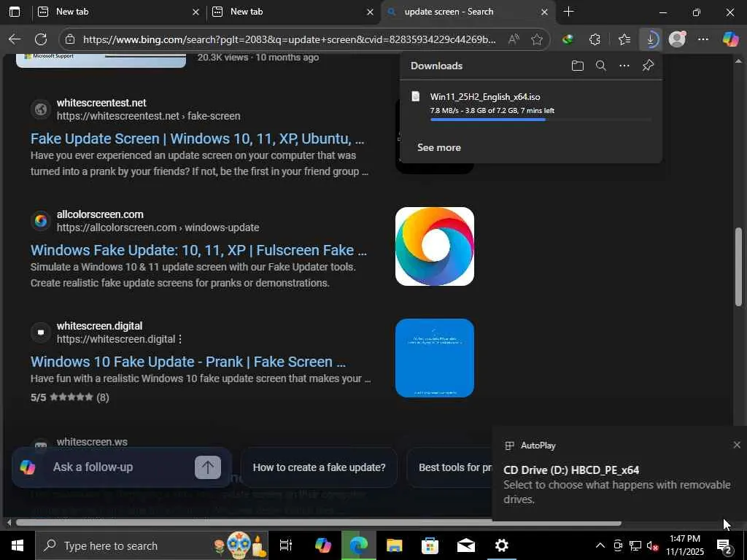Open Fake Update Screen whitescreentest.net result
This screenshot has width=747, height=560.
[x=197, y=139]
